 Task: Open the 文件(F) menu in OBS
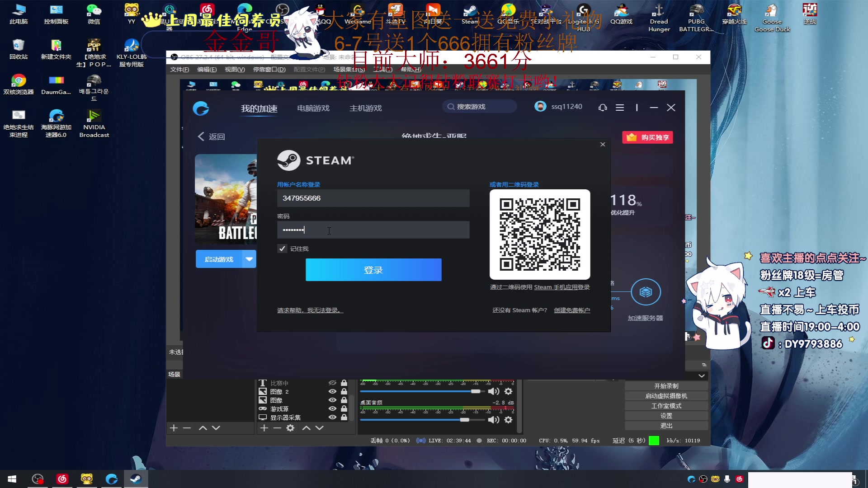pyautogui.click(x=179, y=70)
